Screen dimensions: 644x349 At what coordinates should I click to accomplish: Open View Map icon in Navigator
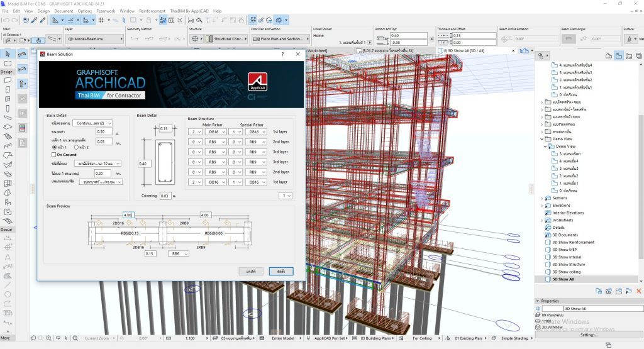click(x=619, y=56)
